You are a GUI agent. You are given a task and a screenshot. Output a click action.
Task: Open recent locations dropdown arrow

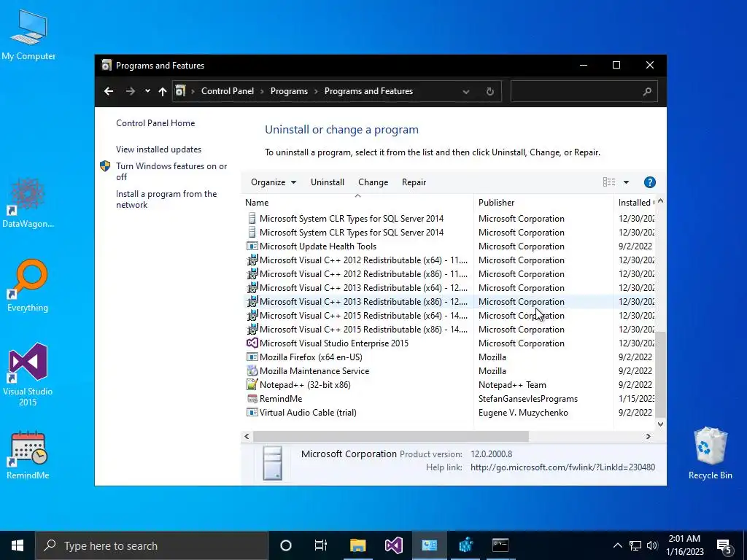tap(147, 91)
